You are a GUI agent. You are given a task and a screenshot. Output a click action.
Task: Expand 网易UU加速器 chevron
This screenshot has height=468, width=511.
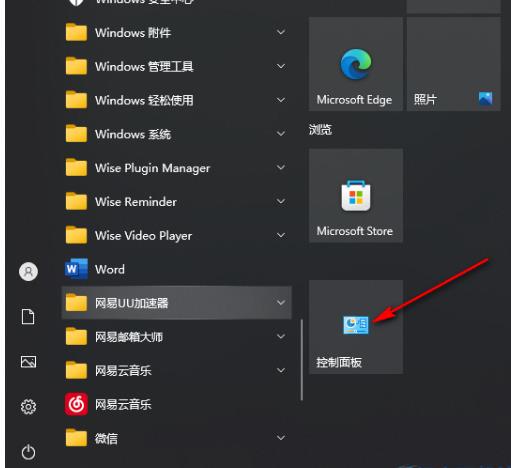[x=281, y=303]
